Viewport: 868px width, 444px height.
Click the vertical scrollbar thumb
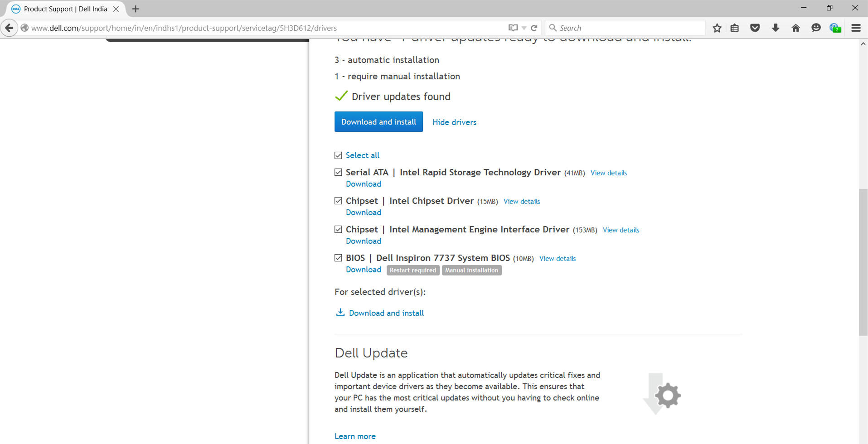[863, 262]
